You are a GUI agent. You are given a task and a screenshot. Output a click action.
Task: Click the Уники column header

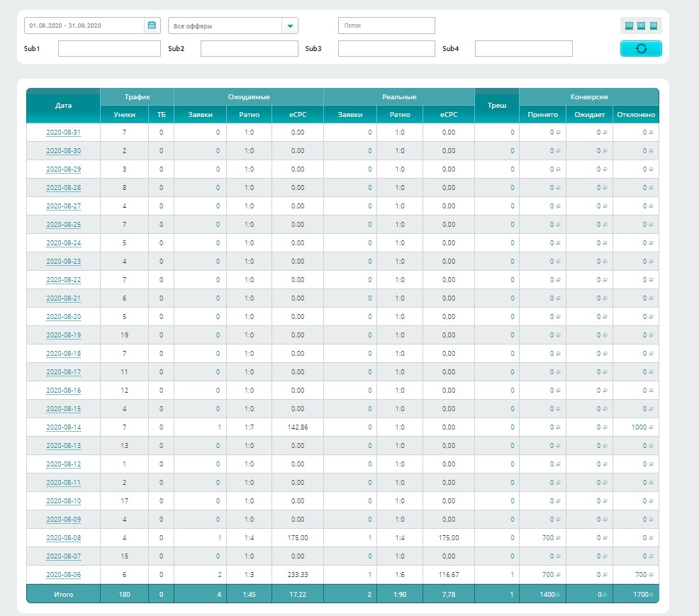click(124, 115)
